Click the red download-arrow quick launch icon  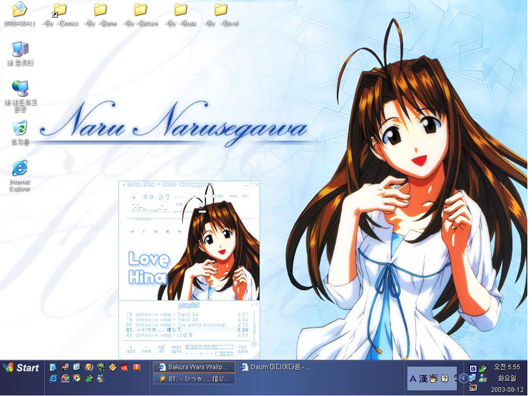coord(136,367)
